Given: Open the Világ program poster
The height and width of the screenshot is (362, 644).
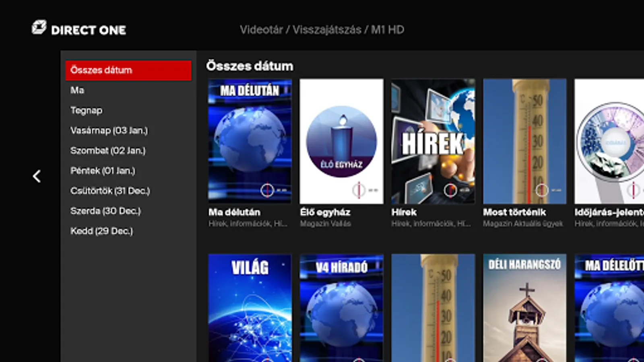Looking at the screenshot, I should (250, 308).
